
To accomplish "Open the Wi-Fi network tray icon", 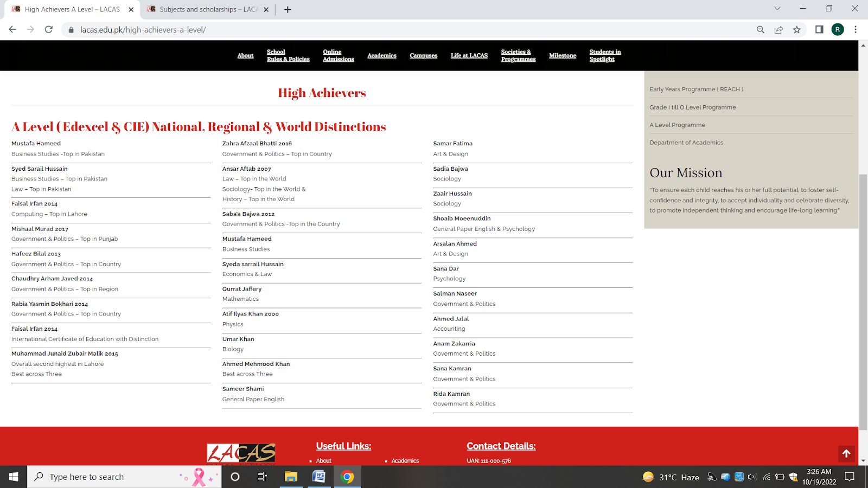I will [x=766, y=477].
